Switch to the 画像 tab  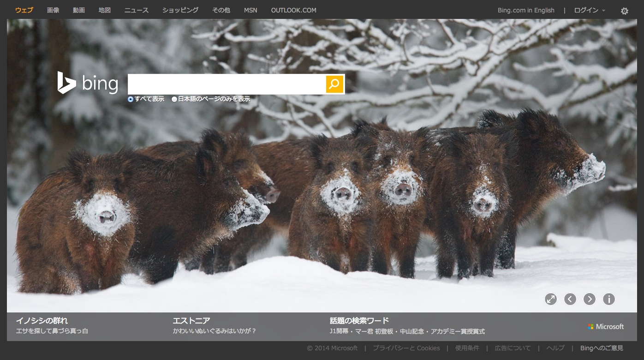(53, 10)
